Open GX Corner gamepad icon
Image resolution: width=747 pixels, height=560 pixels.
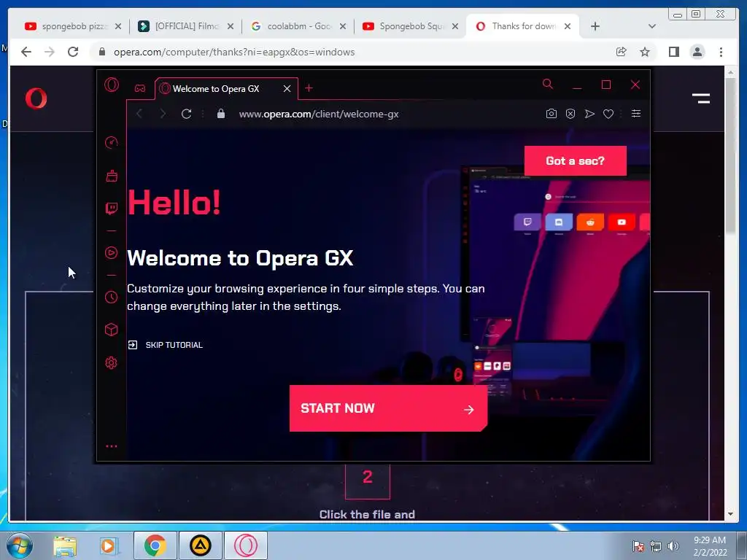139,88
